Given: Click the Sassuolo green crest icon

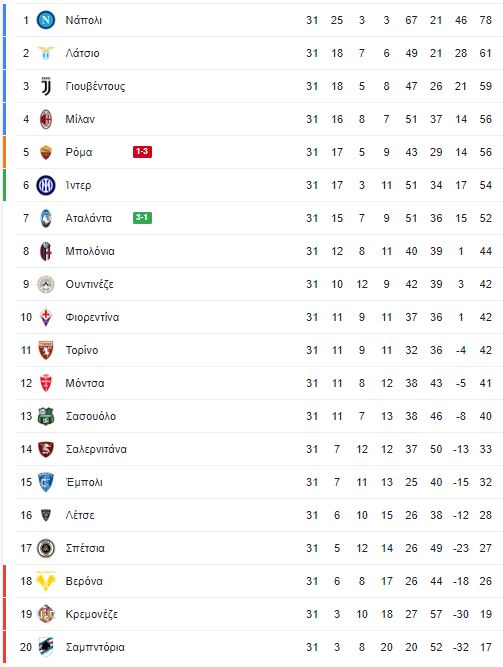Looking at the screenshot, I should 46,416.
